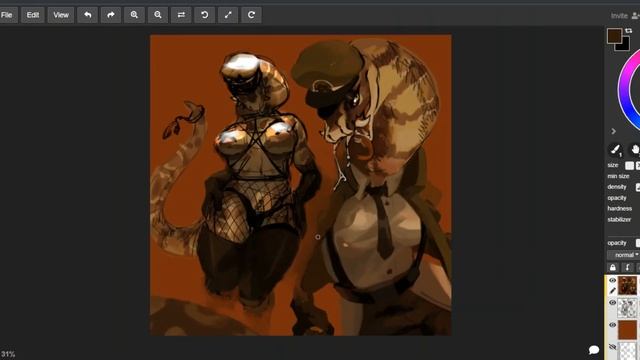Hide the top painted layer
Viewport: 640px width, 360px height.
click(x=612, y=280)
